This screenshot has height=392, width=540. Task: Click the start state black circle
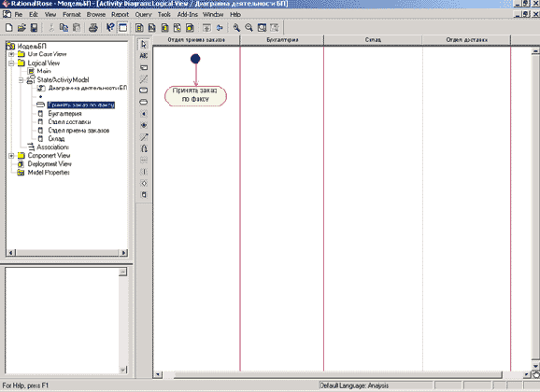point(195,59)
